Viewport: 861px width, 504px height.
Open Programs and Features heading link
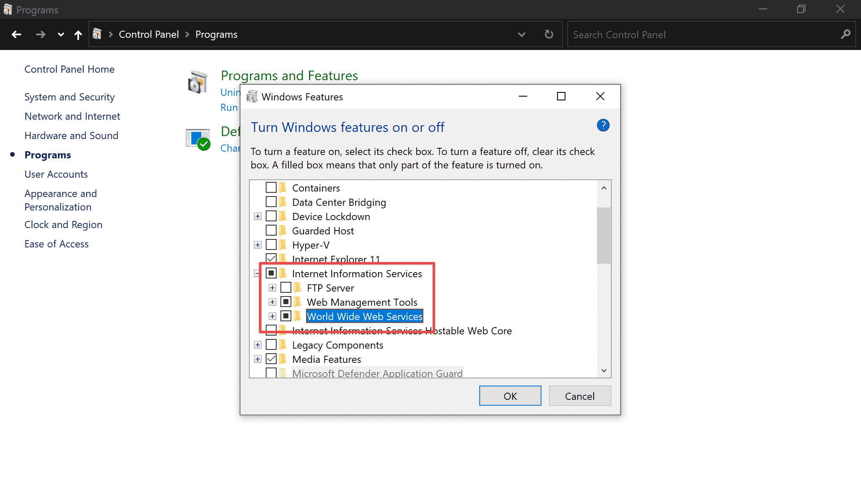point(289,76)
